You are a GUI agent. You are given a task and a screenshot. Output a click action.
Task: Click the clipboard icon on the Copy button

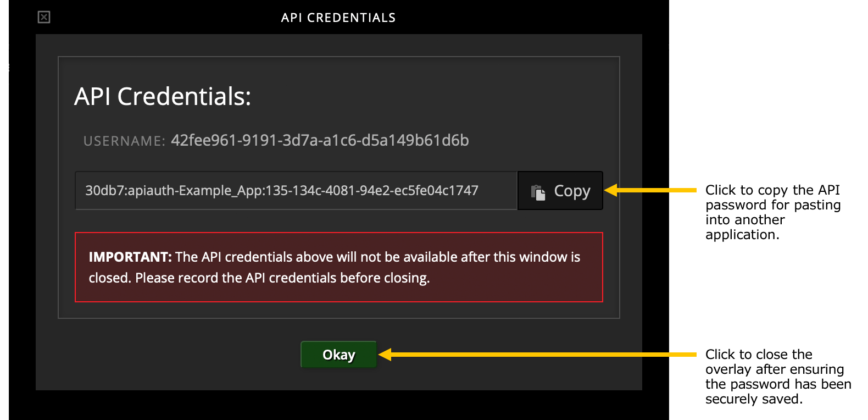(538, 192)
